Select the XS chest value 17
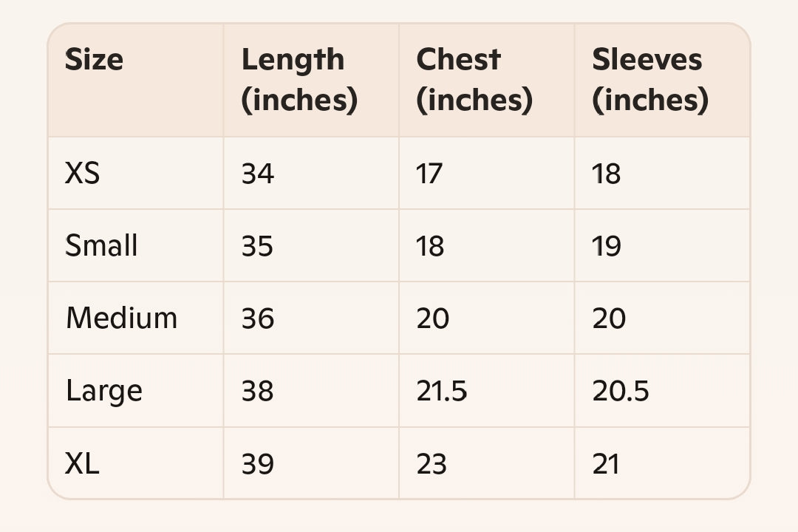 [429, 174]
